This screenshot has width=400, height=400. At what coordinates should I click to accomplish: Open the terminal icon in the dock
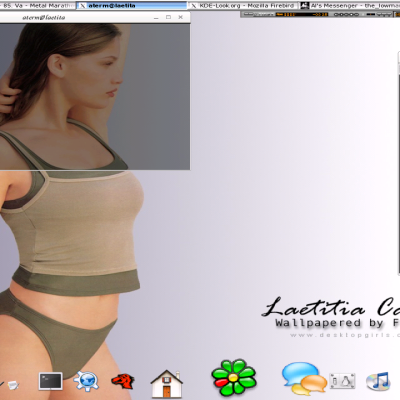coord(50,381)
